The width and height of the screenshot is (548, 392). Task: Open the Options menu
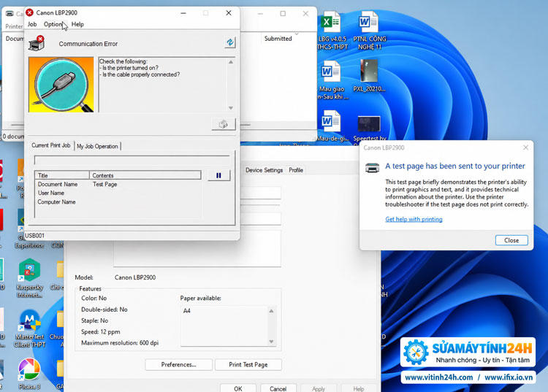[53, 24]
